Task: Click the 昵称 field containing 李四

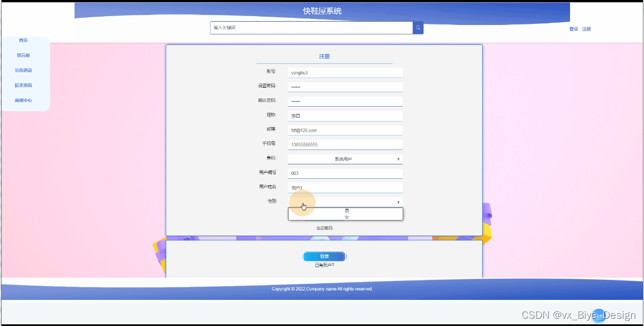Action: (x=345, y=116)
